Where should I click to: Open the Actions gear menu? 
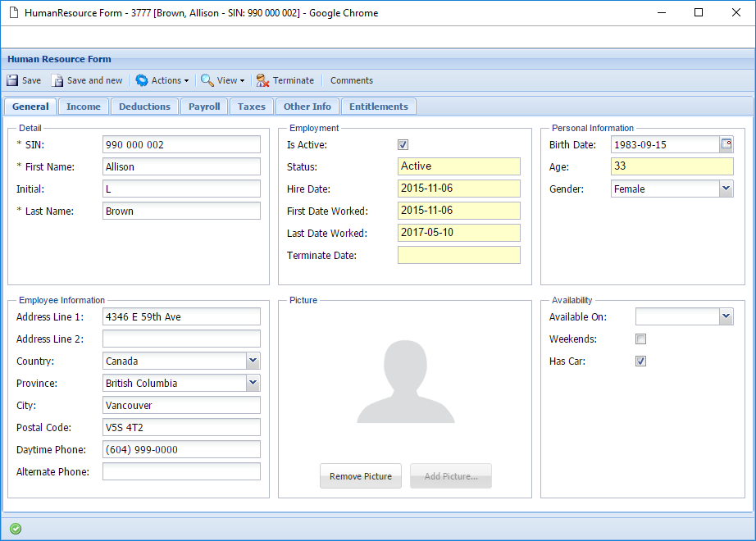point(142,80)
